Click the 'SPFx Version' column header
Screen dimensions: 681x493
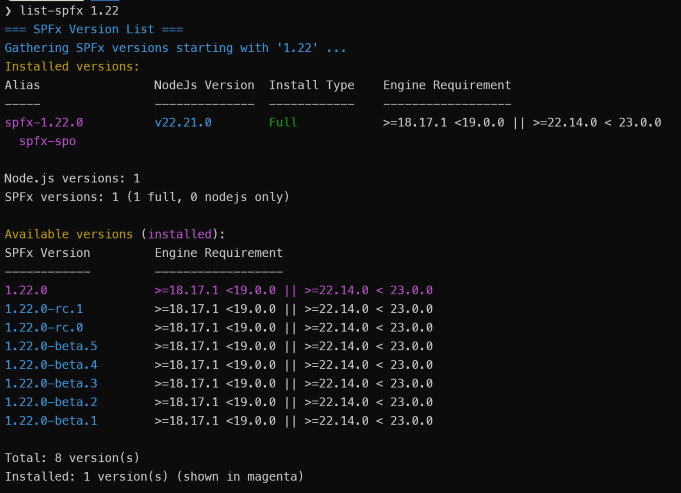tap(47, 253)
